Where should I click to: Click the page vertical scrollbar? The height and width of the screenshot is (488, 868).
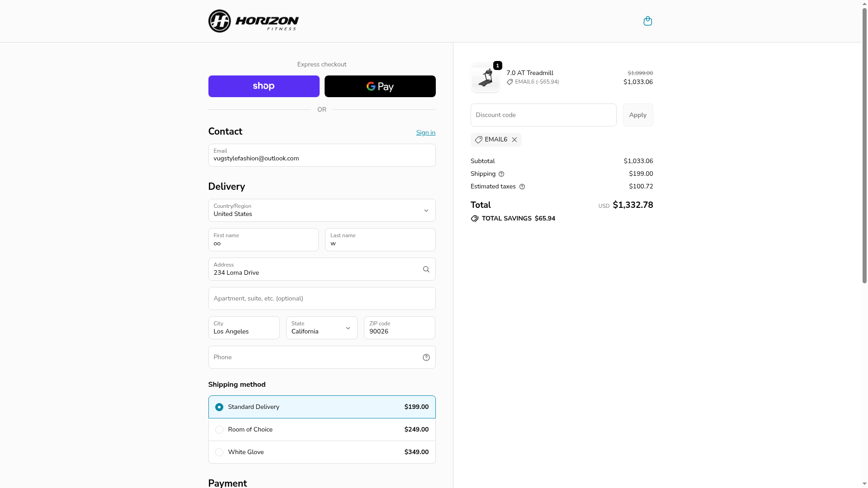point(864,145)
